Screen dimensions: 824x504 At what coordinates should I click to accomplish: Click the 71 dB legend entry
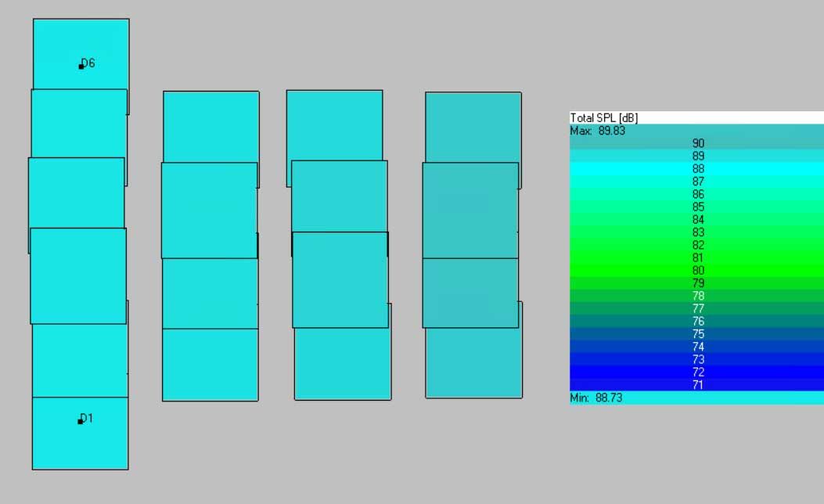696,385
